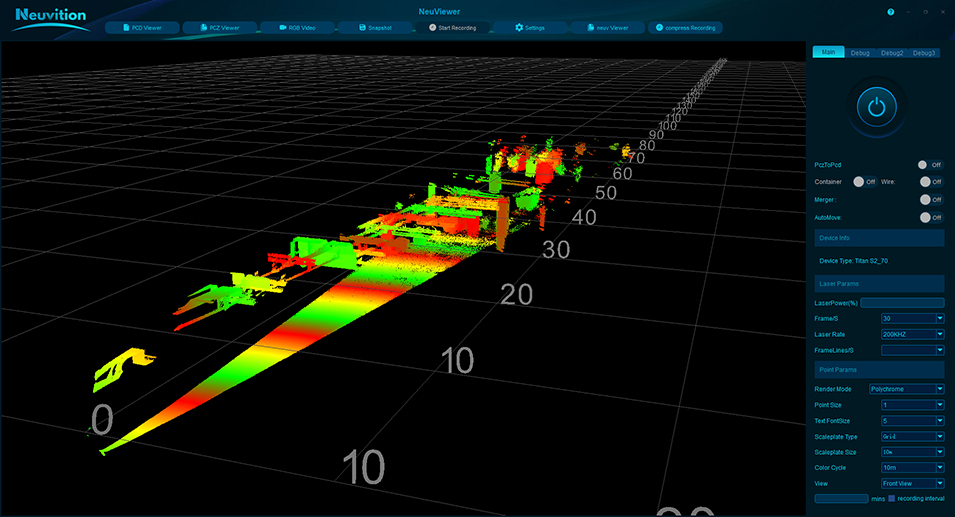Open the FrameLines/S dropdown
Screen dimensions: 955x517
click(912, 350)
